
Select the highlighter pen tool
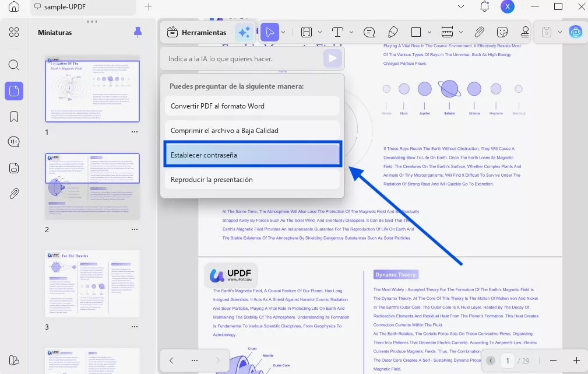(393, 32)
